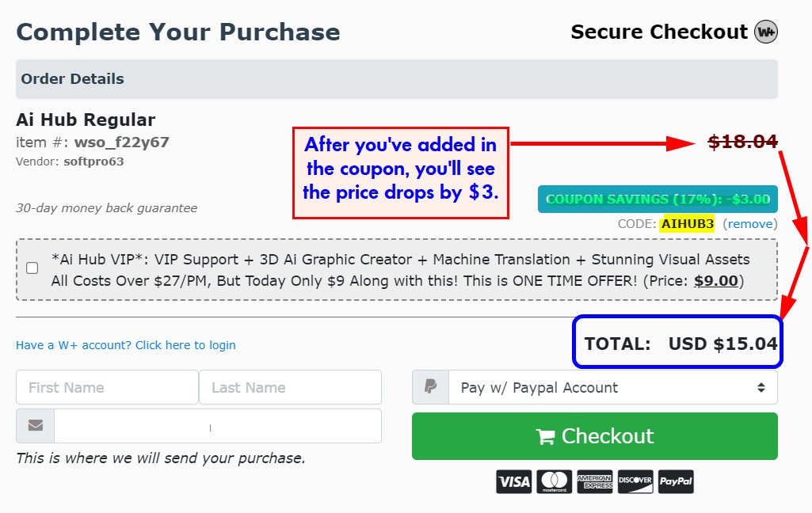Click the W+ account login link
The height and width of the screenshot is (513, 812).
click(126, 345)
